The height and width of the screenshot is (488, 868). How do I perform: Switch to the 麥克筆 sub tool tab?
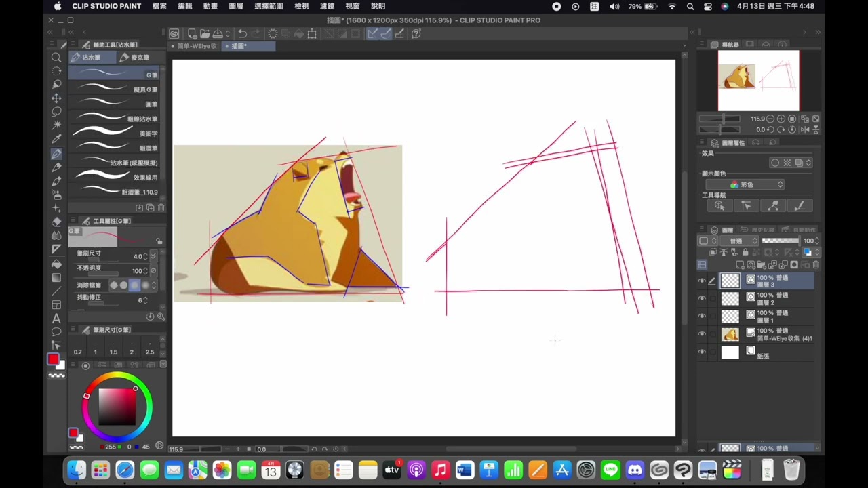134,58
